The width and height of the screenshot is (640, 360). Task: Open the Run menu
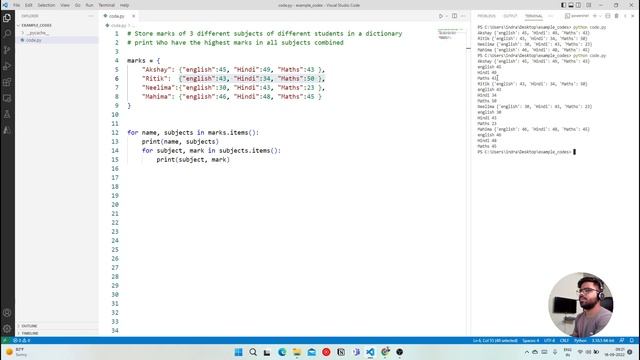[x=89, y=5]
